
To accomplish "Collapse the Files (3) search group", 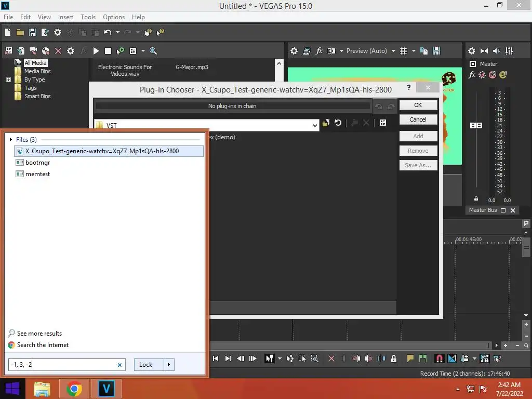I will [11, 139].
